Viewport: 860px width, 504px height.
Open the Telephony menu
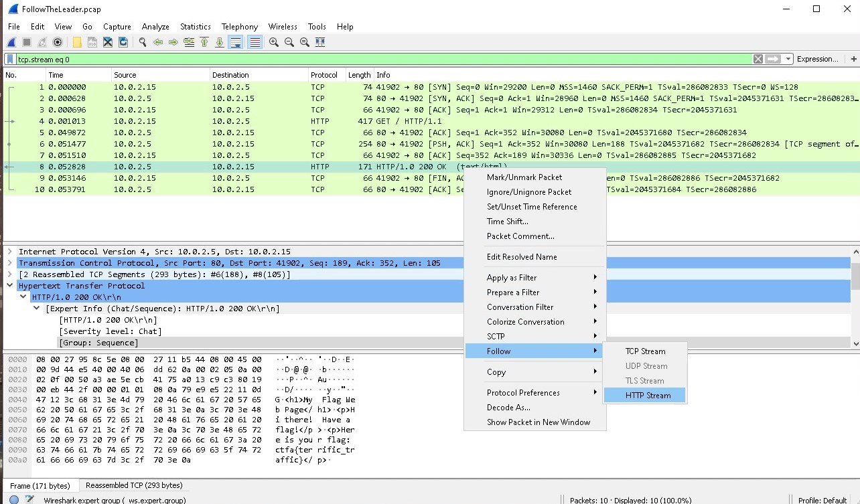pos(240,27)
